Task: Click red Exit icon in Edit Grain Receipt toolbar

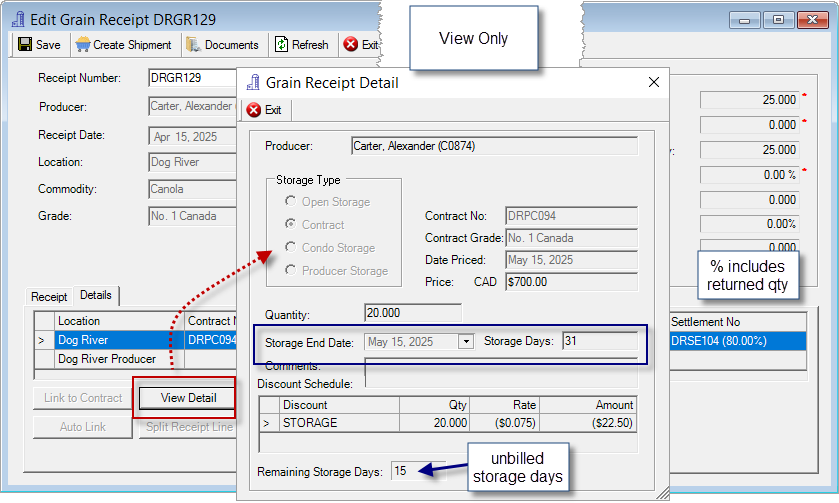Action: tap(351, 44)
